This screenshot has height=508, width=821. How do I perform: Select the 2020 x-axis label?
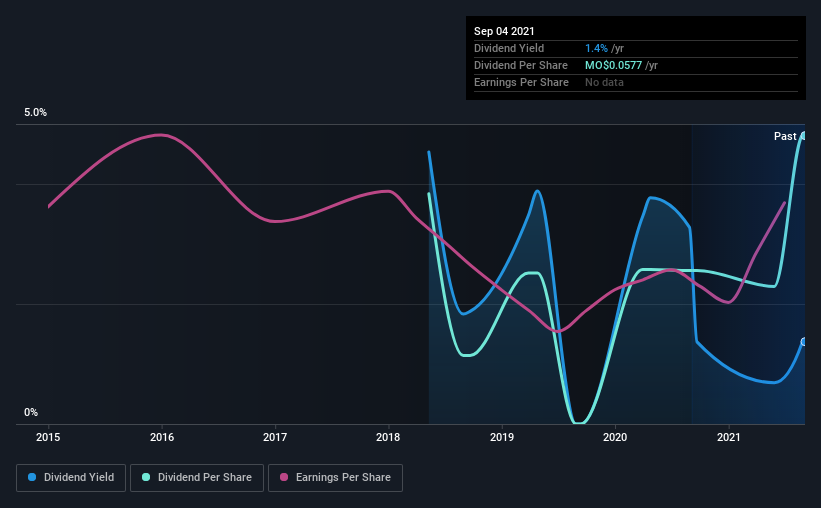tap(615, 437)
